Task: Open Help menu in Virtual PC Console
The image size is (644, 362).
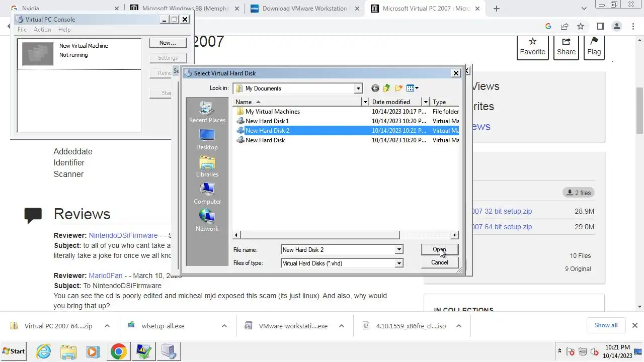Action: pos(64,30)
